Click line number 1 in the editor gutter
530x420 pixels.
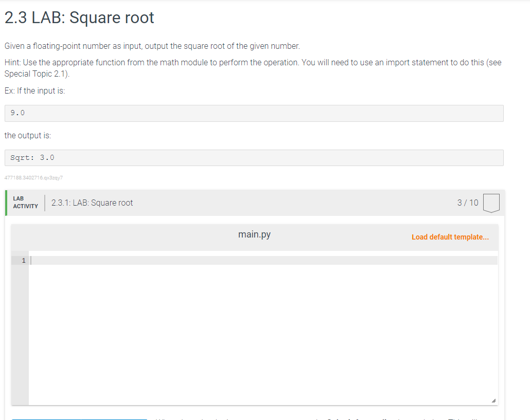23,260
